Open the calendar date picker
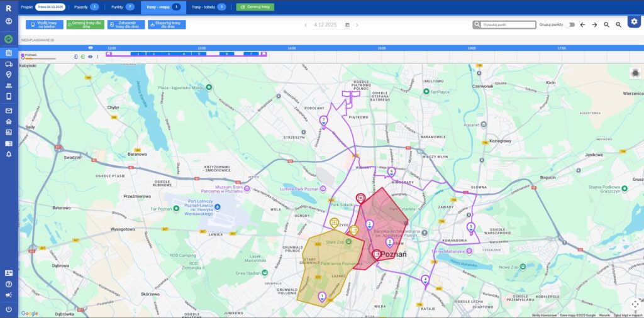The image size is (644, 318). [347, 25]
